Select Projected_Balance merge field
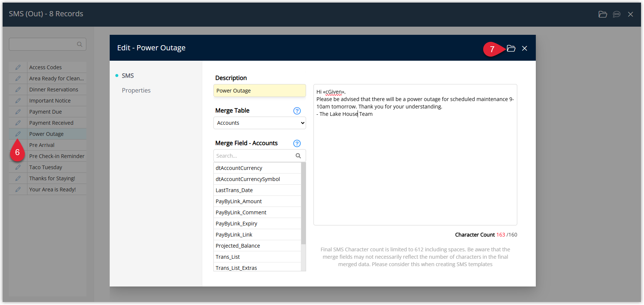Image resolution: width=644 pixels, height=305 pixels. 257,246
